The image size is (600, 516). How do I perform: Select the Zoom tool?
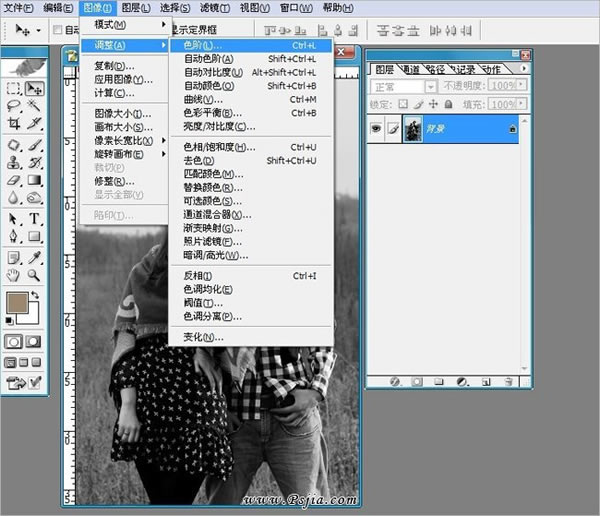point(34,275)
